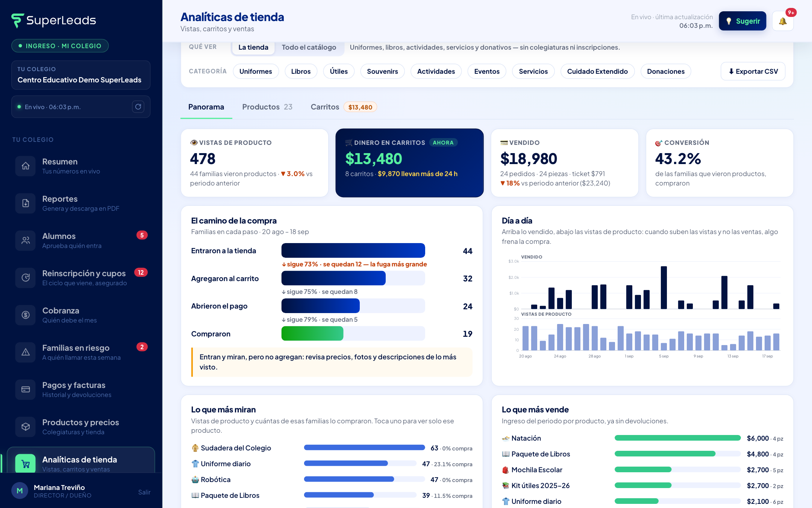The width and height of the screenshot is (812, 508).
Task: Click the refresh icon beside En vivo
Action: click(138, 107)
